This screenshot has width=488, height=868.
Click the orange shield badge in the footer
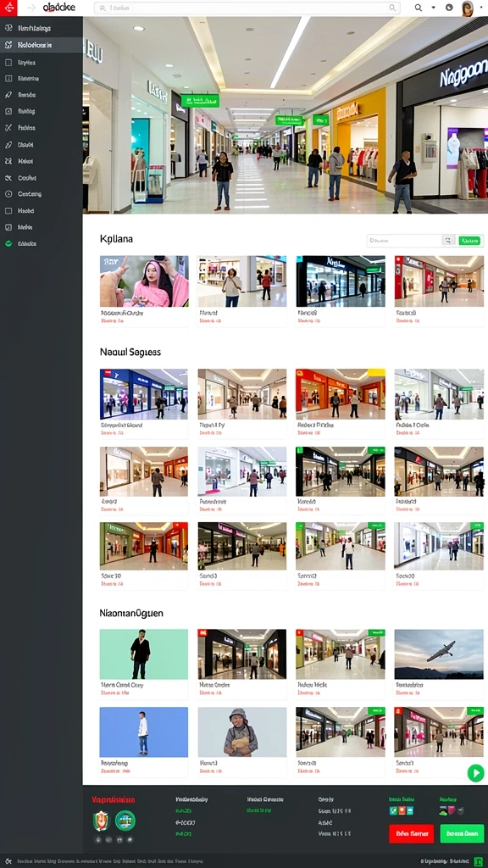pyautogui.click(x=102, y=821)
